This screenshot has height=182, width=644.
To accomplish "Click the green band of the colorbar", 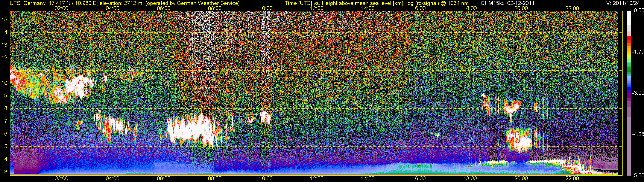I will pyautogui.click(x=629, y=69).
